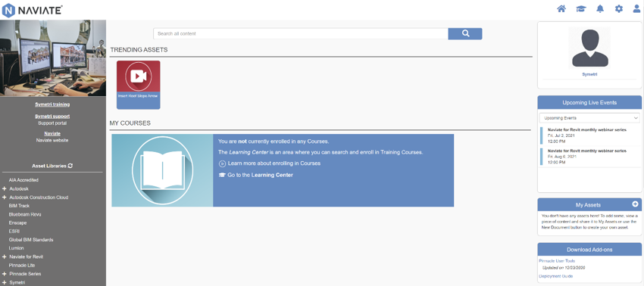Image resolution: width=644 pixels, height=286 pixels.
Task: Click the Naviate website text
Action: point(52,140)
